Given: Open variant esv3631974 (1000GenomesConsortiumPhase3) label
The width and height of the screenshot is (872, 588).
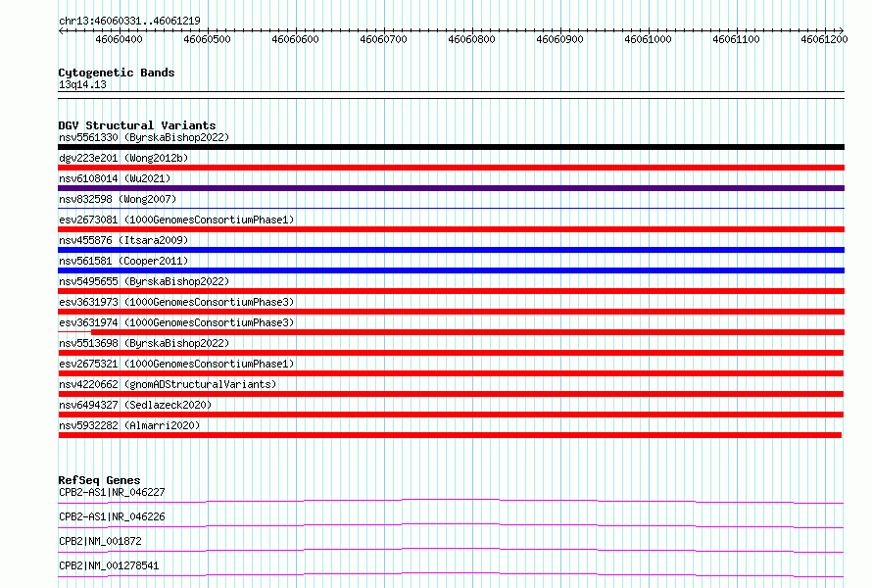Looking at the screenshot, I should coord(176,322).
